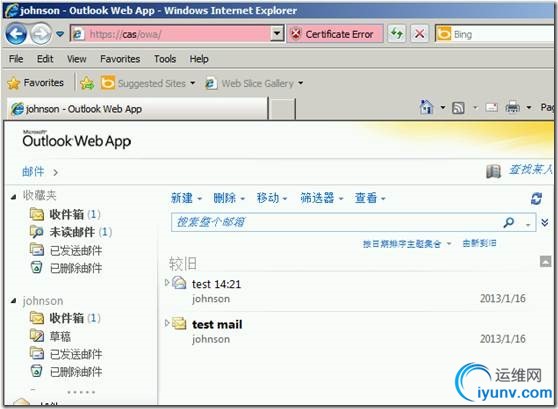Viewport: 558px width, 409px height.
Task: Open the 新建 new item dropdown
Action: click(x=186, y=198)
